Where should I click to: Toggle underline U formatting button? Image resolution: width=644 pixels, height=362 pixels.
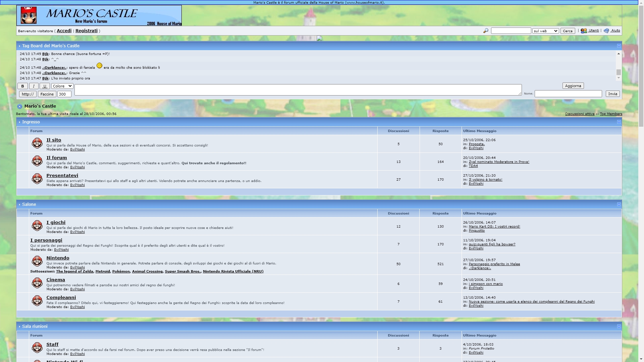pos(45,86)
